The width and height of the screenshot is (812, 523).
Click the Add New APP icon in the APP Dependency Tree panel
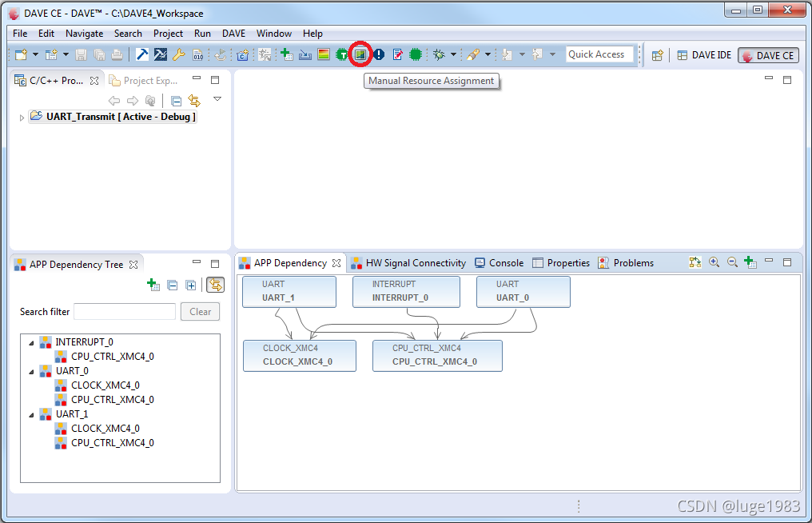click(x=153, y=285)
